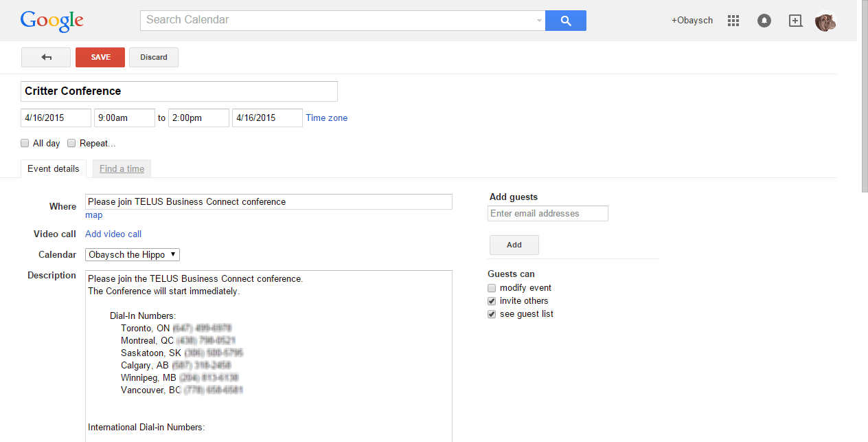868x442 pixels.
Task: Expand the search options arrow
Action: tap(538, 21)
